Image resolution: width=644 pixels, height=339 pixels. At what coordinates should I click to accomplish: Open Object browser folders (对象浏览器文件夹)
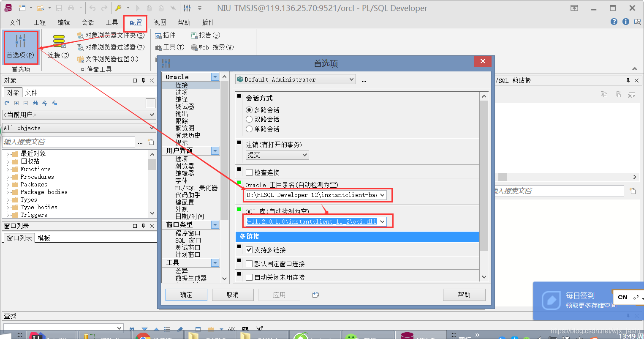point(111,36)
